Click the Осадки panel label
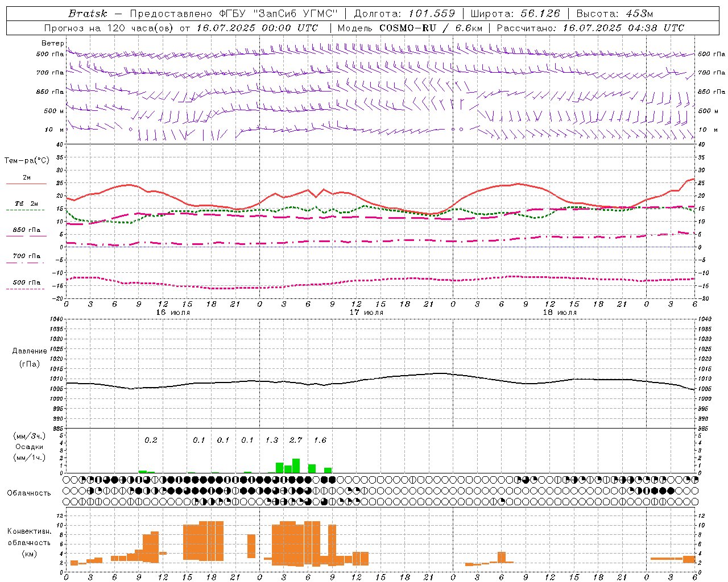Screen dimensions: 728x582 point(30,447)
